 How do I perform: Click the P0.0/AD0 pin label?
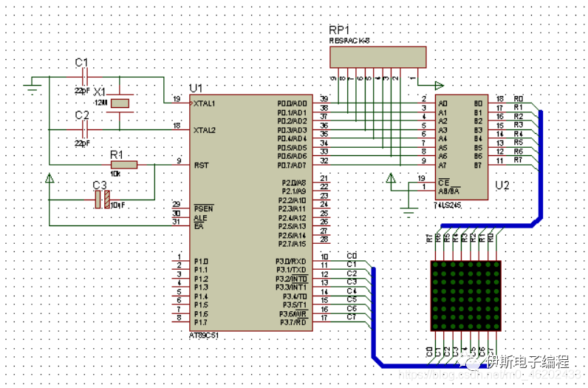coord(292,103)
